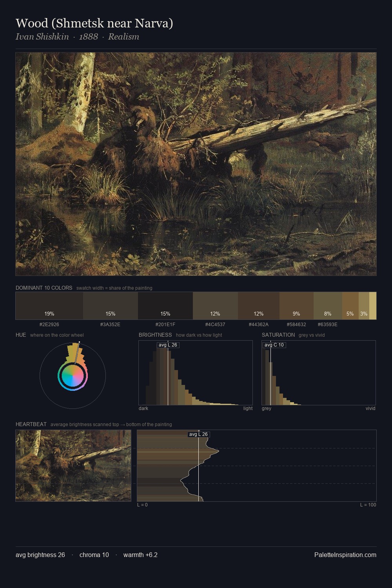Screen dimensions: 392x588
Task: Select the 5% tan brown swatch
Action: click(x=350, y=306)
